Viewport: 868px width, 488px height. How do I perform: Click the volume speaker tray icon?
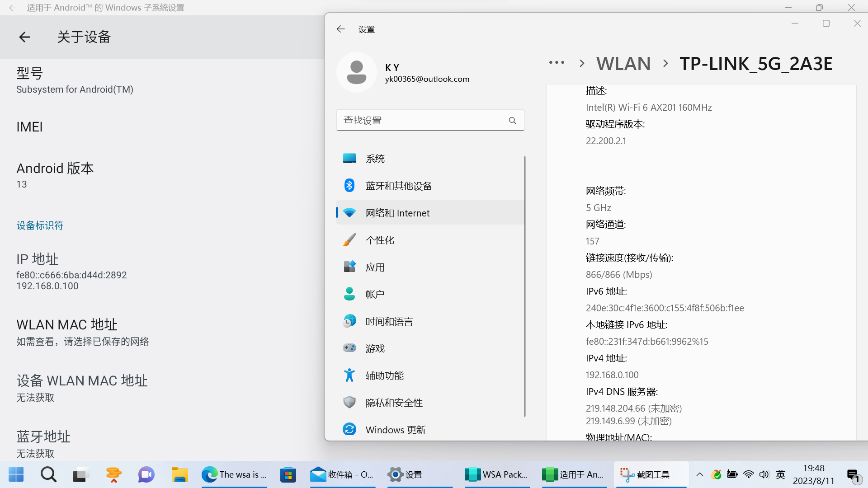point(764,474)
